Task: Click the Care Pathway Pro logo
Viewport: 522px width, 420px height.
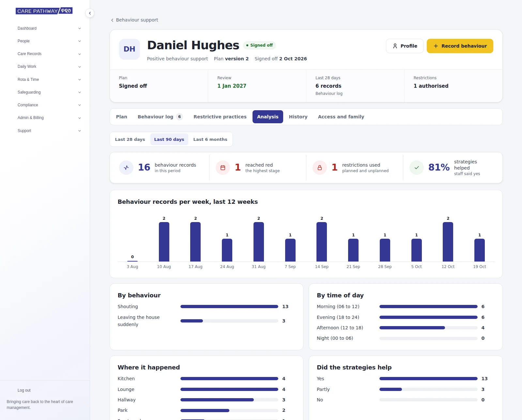Action: (44, 11)
